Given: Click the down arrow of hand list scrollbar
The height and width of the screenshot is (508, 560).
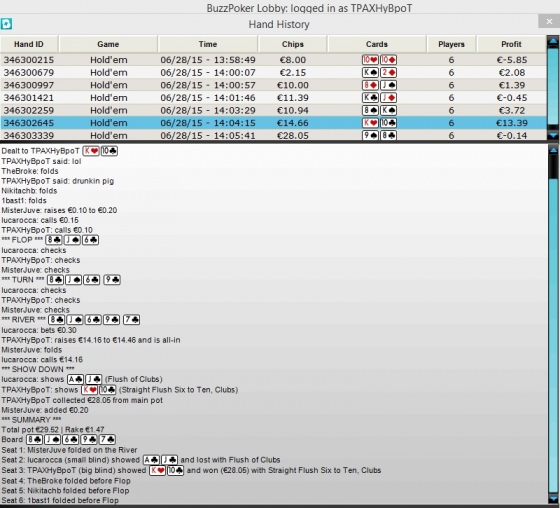Looking at the screenshot, I should (x=553, y=135).
